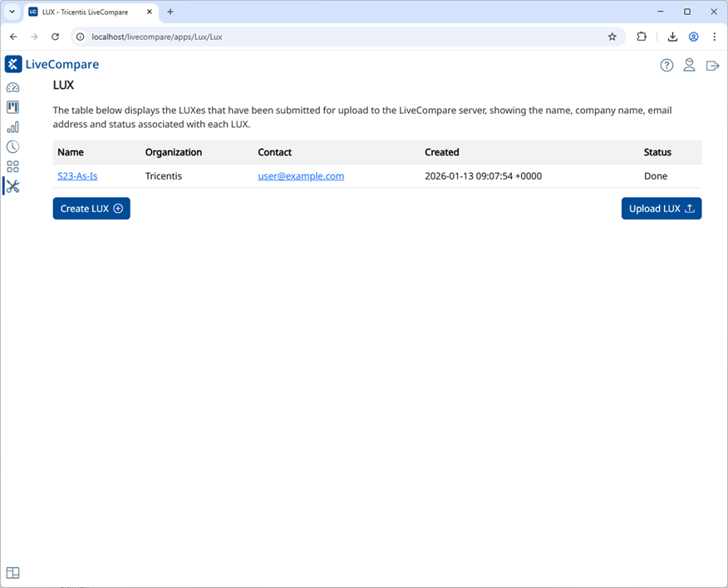Click the Create LUX button
This screenshot has height=588, width=728.
pyautogui.click(x=91, y=209)
